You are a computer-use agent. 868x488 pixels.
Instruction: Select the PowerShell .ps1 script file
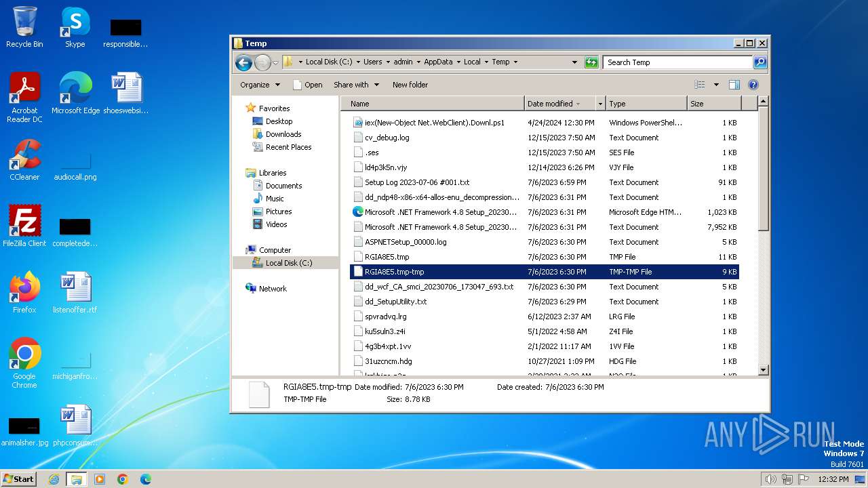coord(545,123)
